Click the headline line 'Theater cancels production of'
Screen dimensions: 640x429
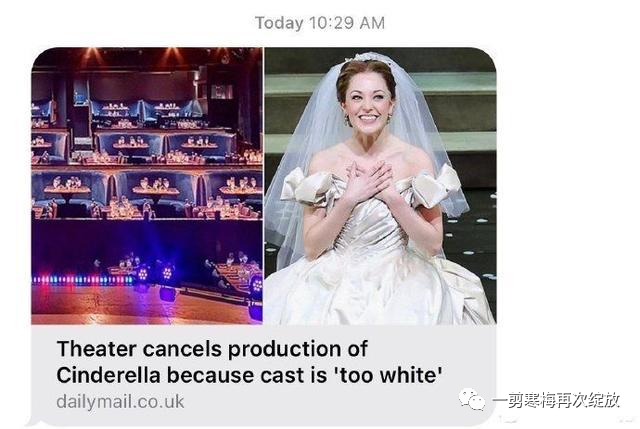tap(212, 349)
